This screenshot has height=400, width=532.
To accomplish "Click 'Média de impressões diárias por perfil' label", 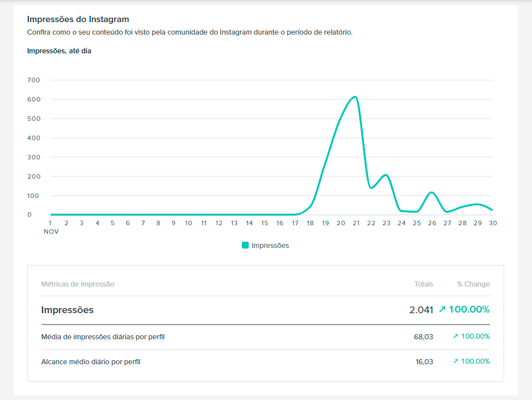I will (x=103, y=337).
